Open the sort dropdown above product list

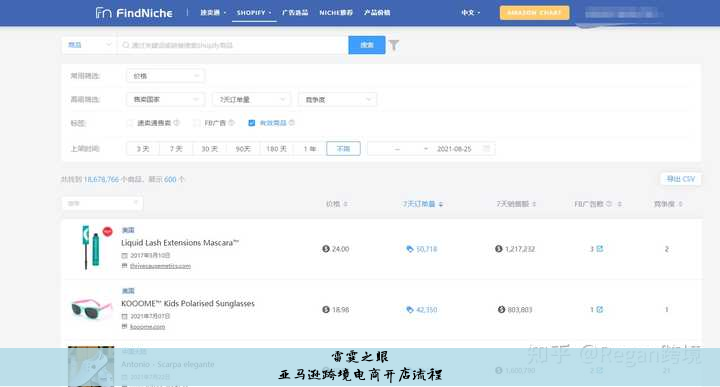point(102,203)
